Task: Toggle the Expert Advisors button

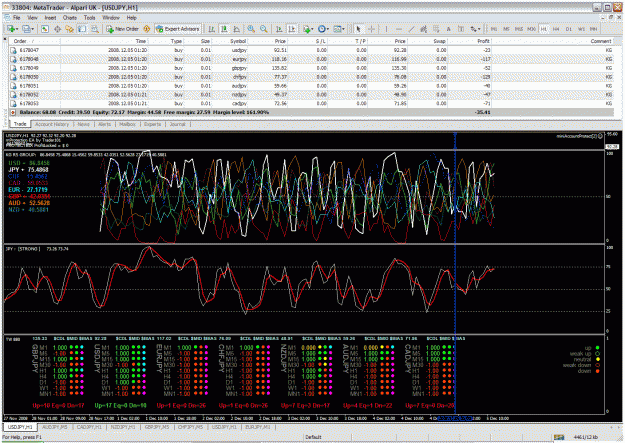Action: (x=177, y=29)
